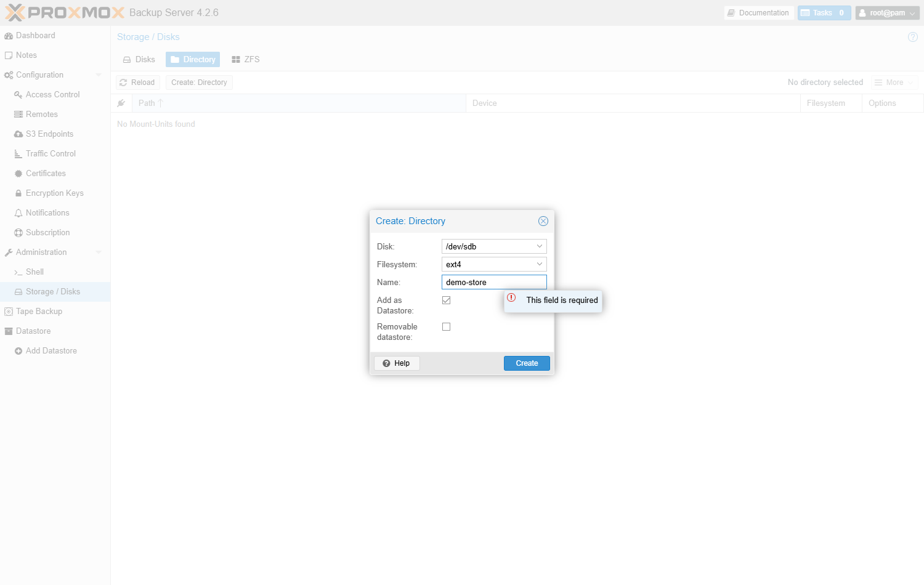
Task: Uncheck the Add as Datastore checkbox
Action: pyautogui.click(x=447, y=301)
